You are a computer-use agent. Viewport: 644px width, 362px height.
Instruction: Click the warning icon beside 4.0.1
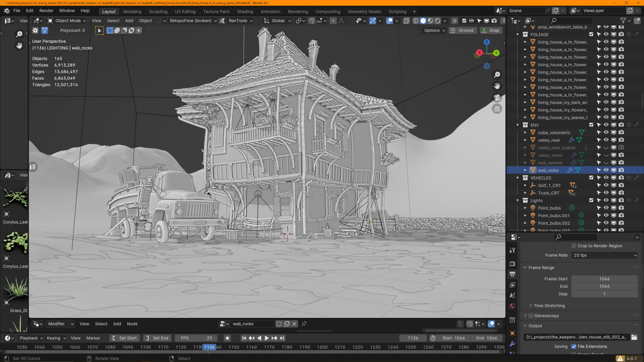[620, 358]
